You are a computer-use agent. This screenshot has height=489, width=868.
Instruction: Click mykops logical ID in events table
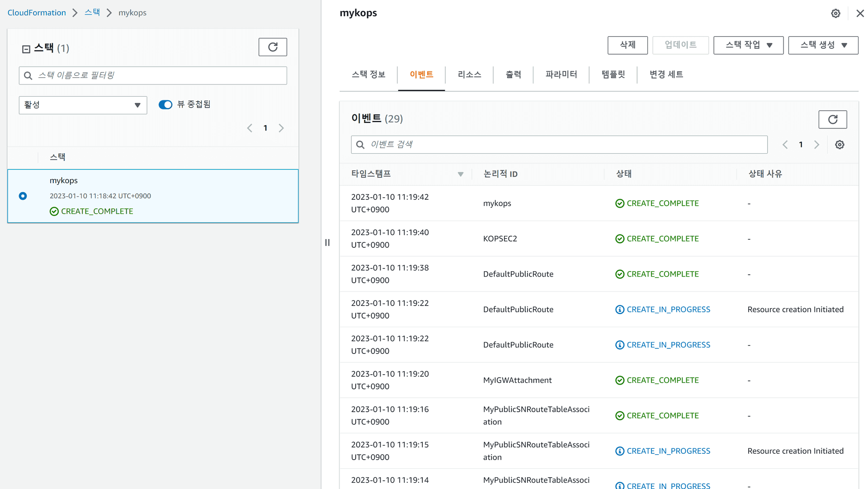(x=497, y=203)
